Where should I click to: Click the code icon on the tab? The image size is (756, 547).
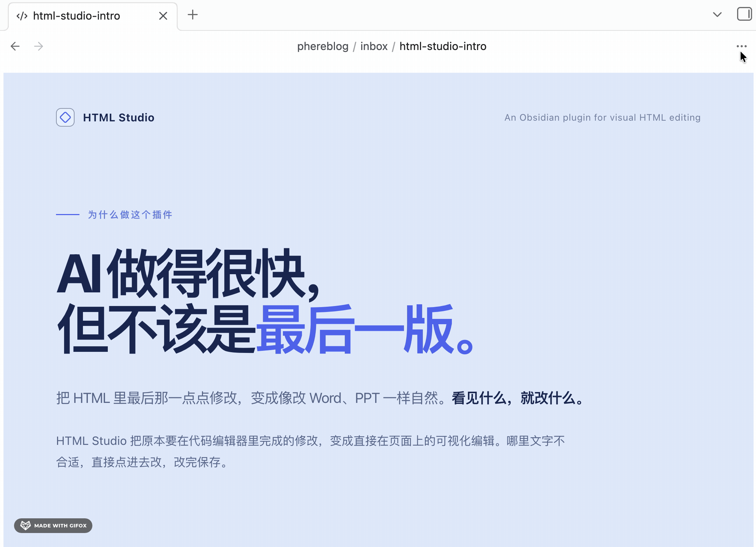22,16
